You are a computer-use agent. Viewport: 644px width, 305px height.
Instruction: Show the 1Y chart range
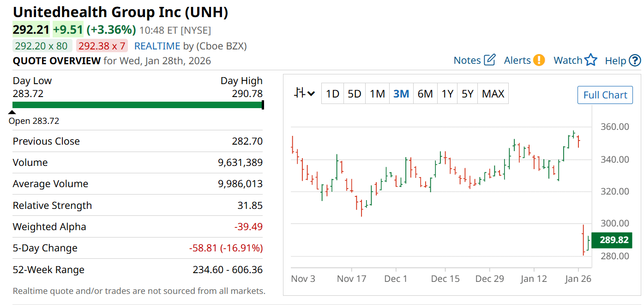click(x=447, y=94)
